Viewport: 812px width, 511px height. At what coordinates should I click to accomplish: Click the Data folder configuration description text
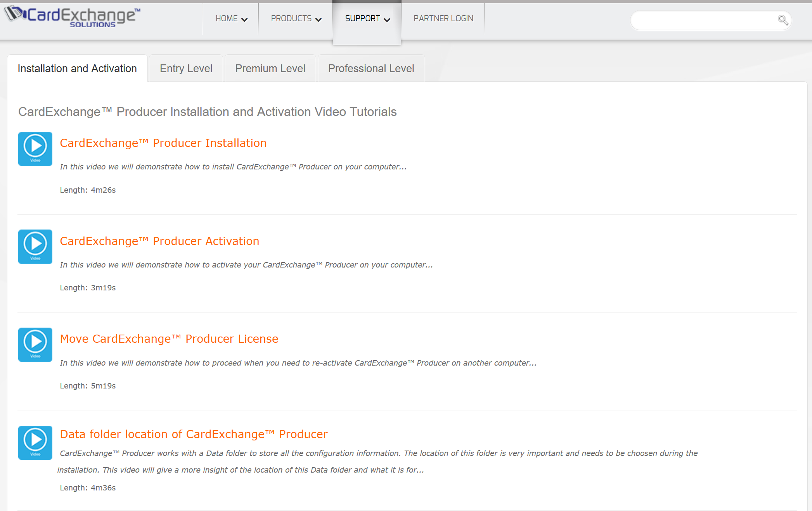[377, 461]
